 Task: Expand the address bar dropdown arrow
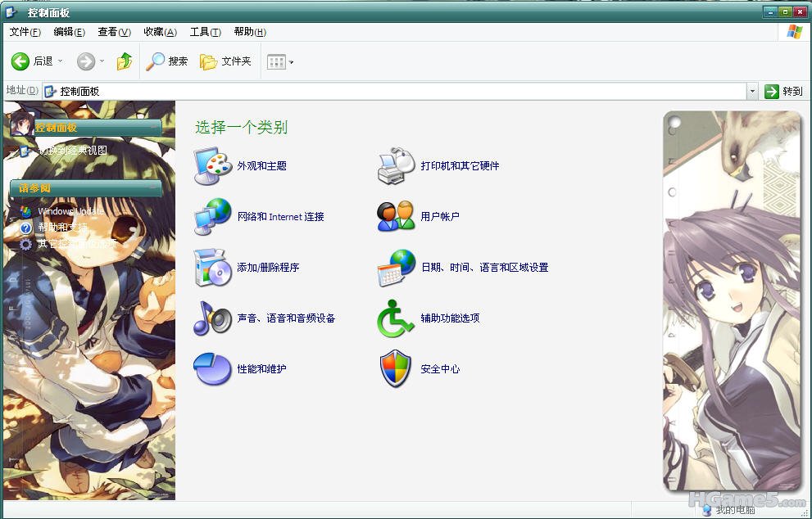tap(752, 92)
